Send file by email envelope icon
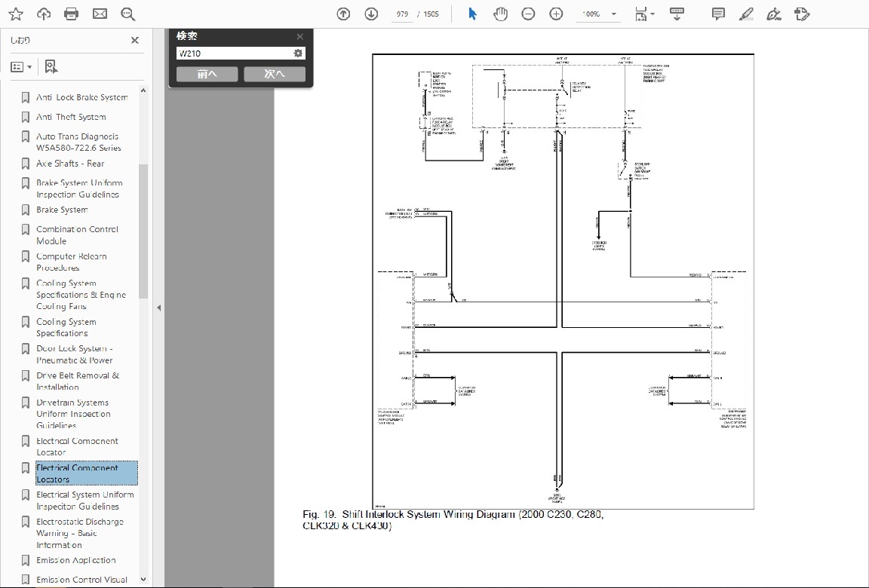Viewport: 869px width, 588px height. pyautogui.click(x=100, y=14)
